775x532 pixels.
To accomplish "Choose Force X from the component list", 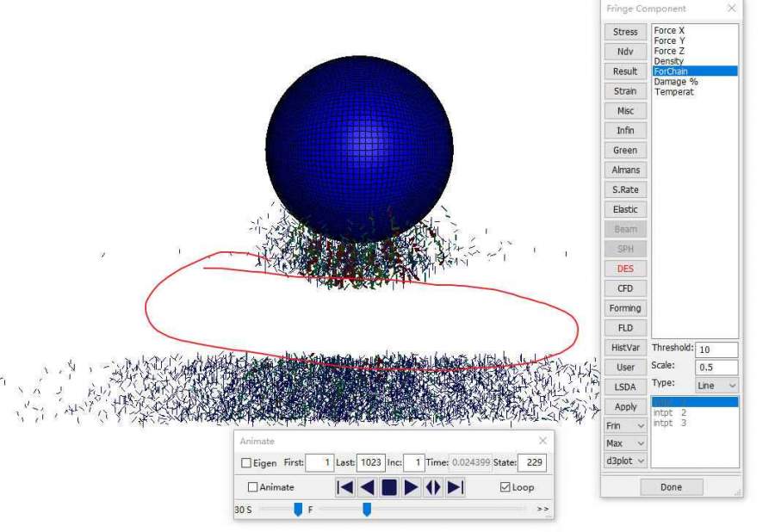I will tap(669, 30).
